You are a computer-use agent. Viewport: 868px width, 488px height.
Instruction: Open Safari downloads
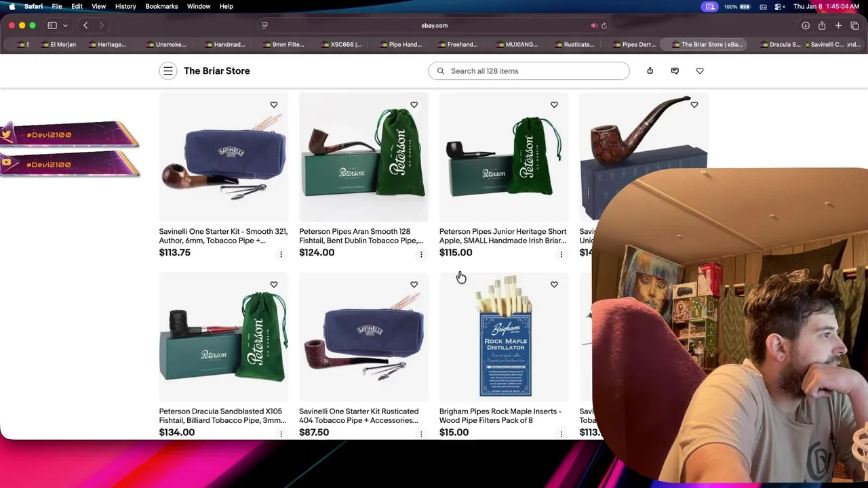pos(806,26)
